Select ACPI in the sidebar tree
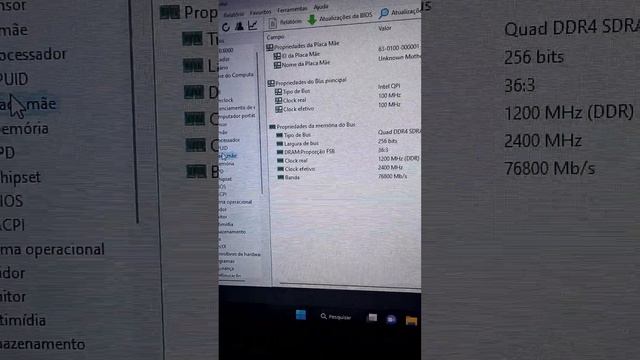640x360 pixels. [222, 194]
